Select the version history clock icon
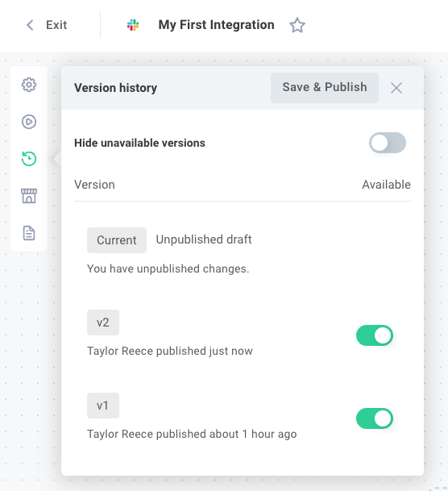The width and height of the screenshot is (448, 491). click(29, 159)
